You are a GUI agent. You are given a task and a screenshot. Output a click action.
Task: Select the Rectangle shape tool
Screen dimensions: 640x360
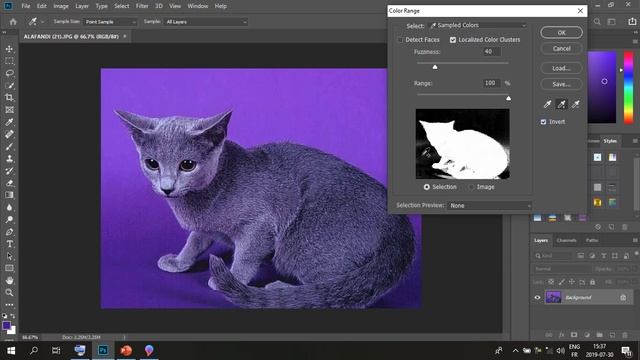click(x=9, y=268)
